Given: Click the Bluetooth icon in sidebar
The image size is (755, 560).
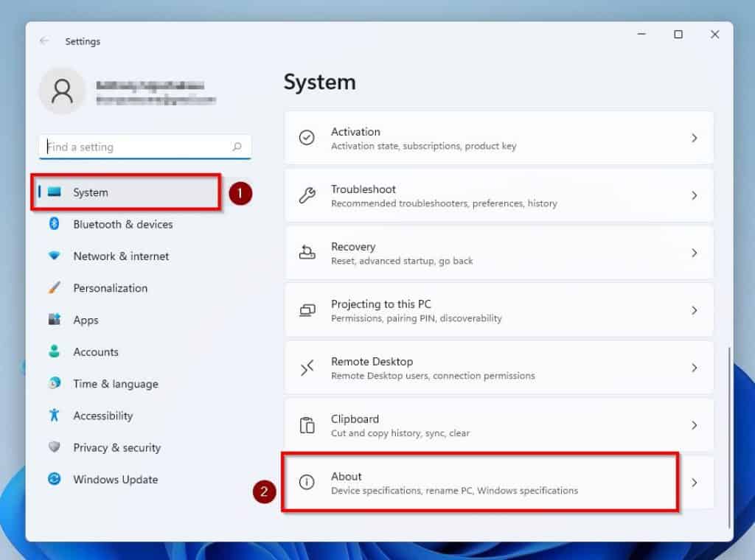Looking at the screenshot, I should tap(55, 224).
